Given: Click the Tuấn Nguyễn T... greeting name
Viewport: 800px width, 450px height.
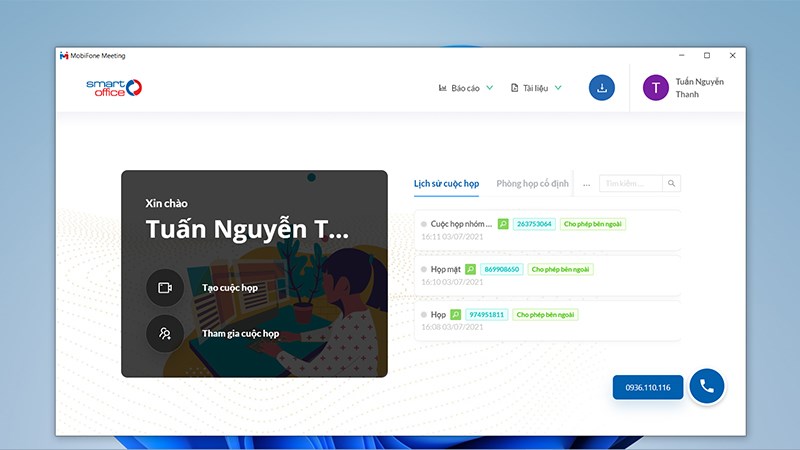Looking at the screenshot, I should tap(247, 229).
